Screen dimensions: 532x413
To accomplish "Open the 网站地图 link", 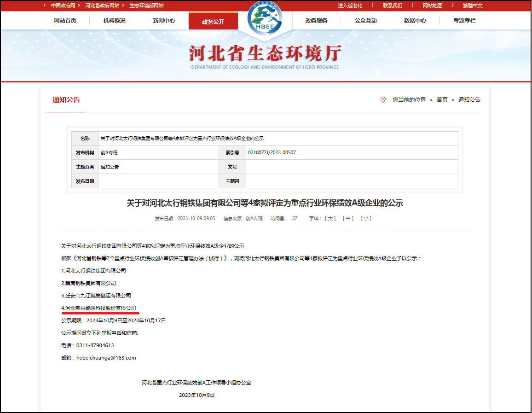I will coord(433,6).
